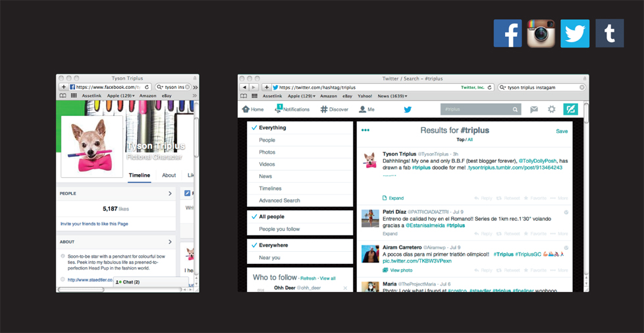This screenshot has height=333, width=644.
Task: Click the Facebook logo icon
Action: coord(508,33)
